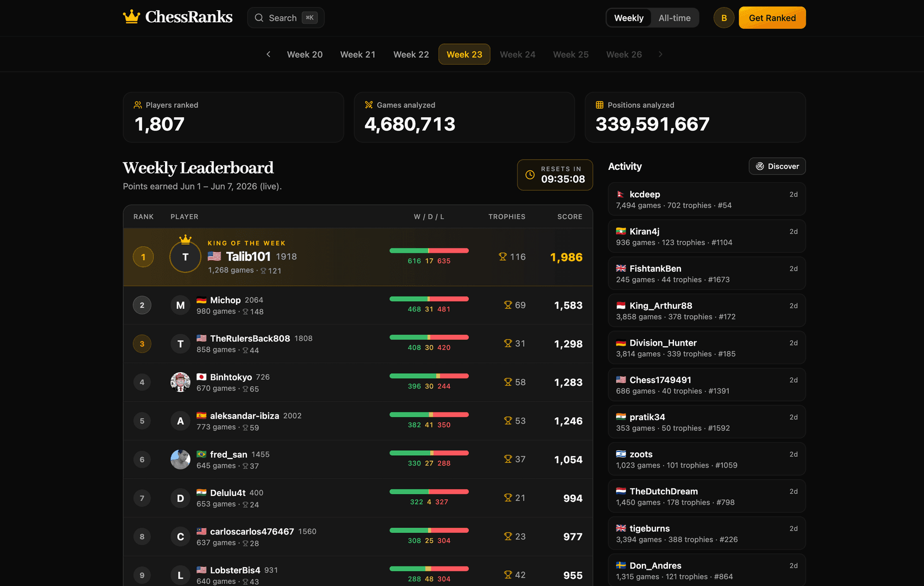Select the Week 22 tab
Viewport: 924px width, 586px height.
pos(411,54)
